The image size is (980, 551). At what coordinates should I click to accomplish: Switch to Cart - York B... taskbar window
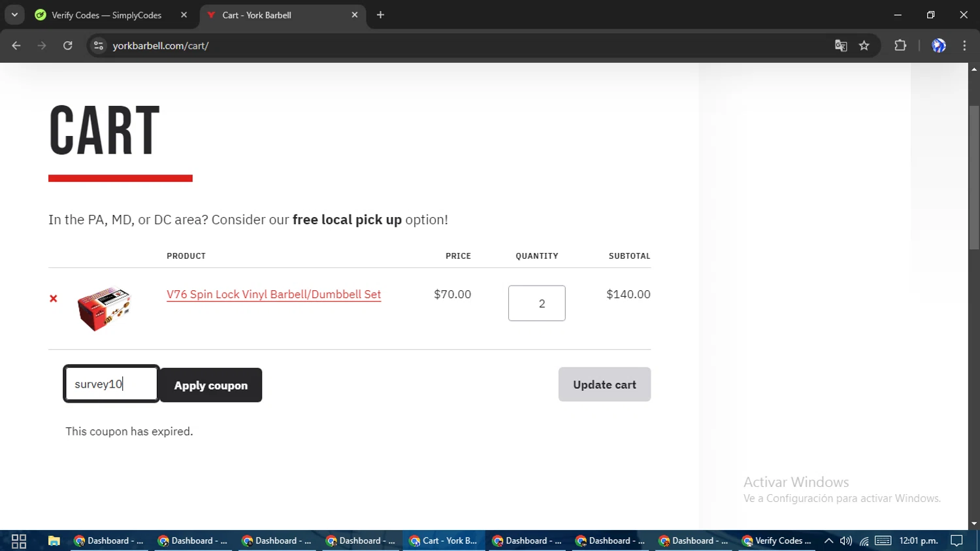click(x=444, y=541)
